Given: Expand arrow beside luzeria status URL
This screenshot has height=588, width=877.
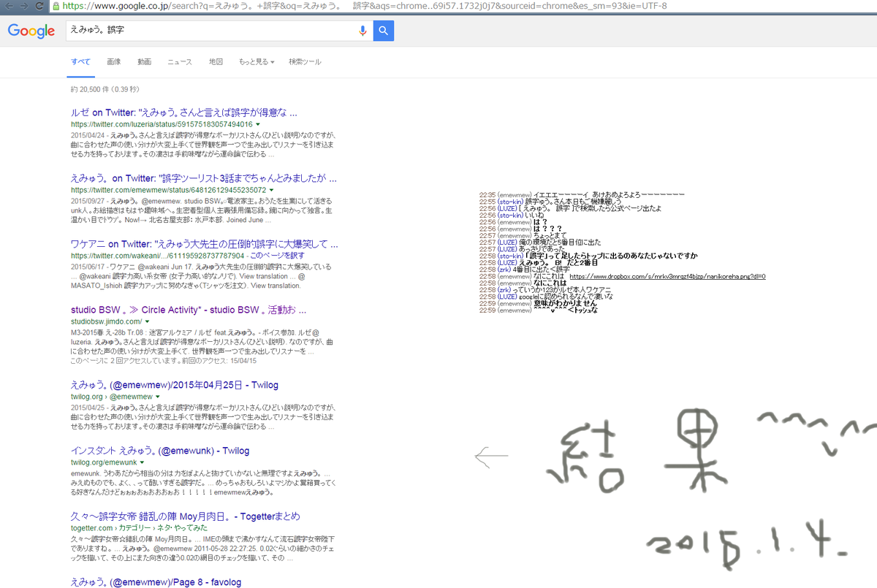Looking at the screenshot, I should [x=258, y=125].
